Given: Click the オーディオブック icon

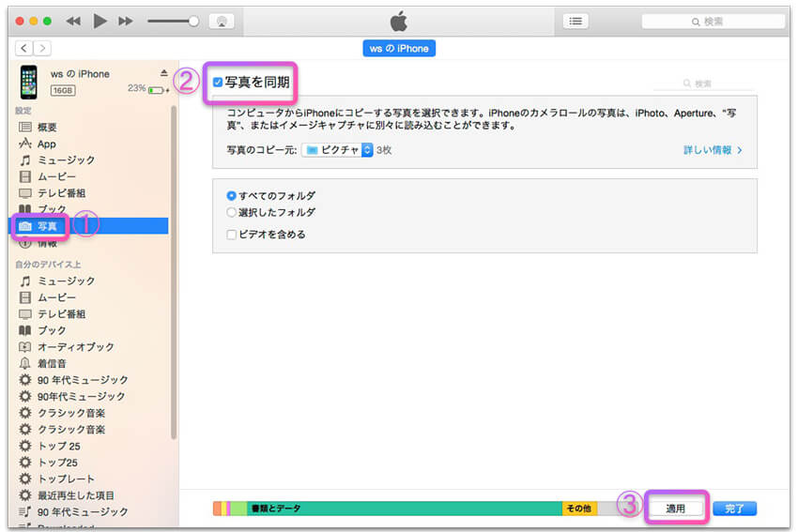Looking at the screenshot, I should coord(25,347).
